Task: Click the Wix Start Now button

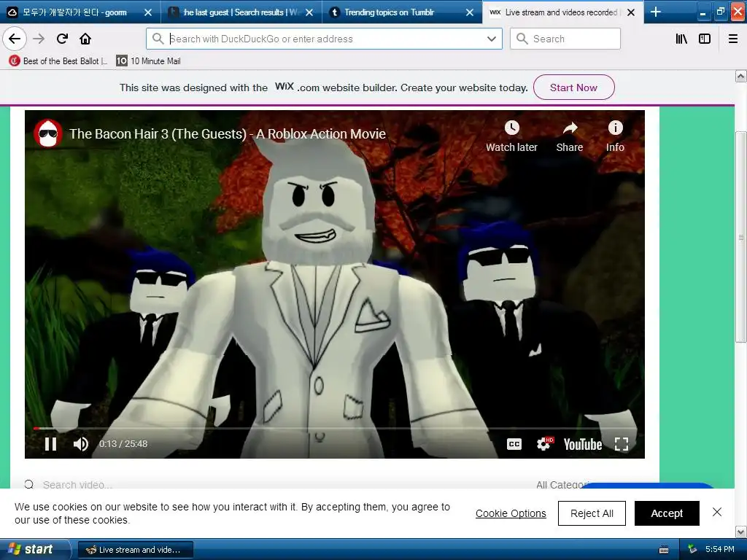Action: (573, 87)
